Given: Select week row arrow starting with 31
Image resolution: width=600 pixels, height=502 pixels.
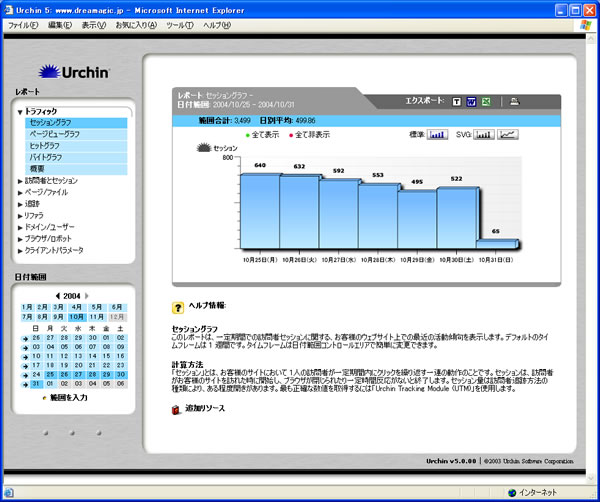Looking at the screenshot, I should coord(25,385).
